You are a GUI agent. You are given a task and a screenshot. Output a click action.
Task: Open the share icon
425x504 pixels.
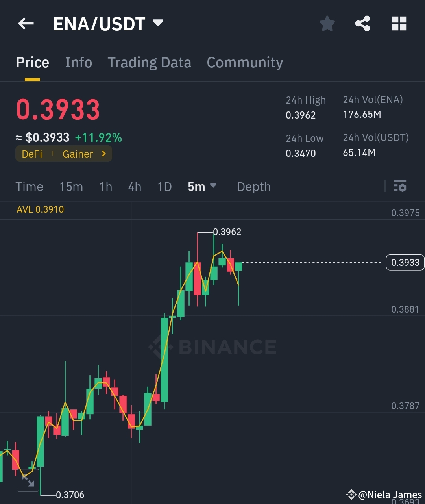tap(362, 24)
